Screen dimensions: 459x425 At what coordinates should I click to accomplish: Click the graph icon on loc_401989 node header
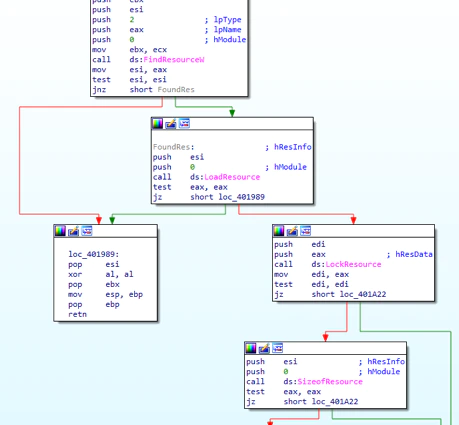point(87,231)
